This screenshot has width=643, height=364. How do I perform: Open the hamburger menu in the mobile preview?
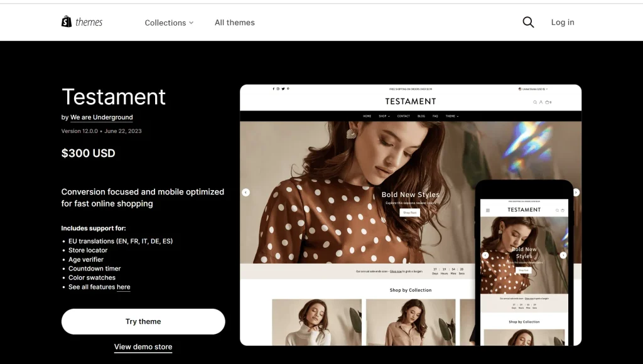[488, 210]
